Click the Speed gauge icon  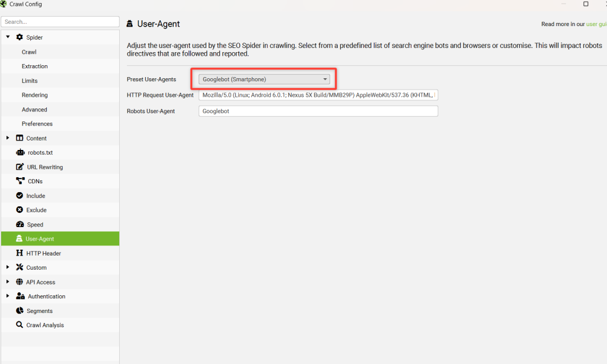coord(20,224)
